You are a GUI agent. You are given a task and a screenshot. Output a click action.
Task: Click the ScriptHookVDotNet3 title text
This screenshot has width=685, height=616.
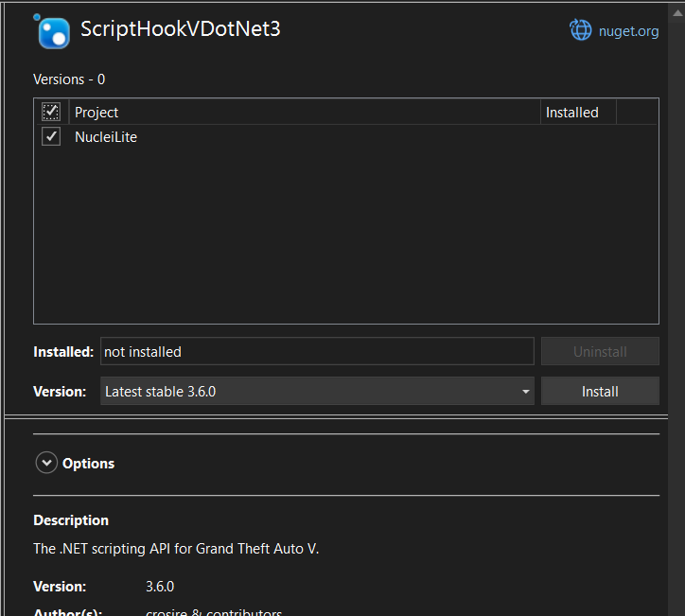(x=180, y=29)
